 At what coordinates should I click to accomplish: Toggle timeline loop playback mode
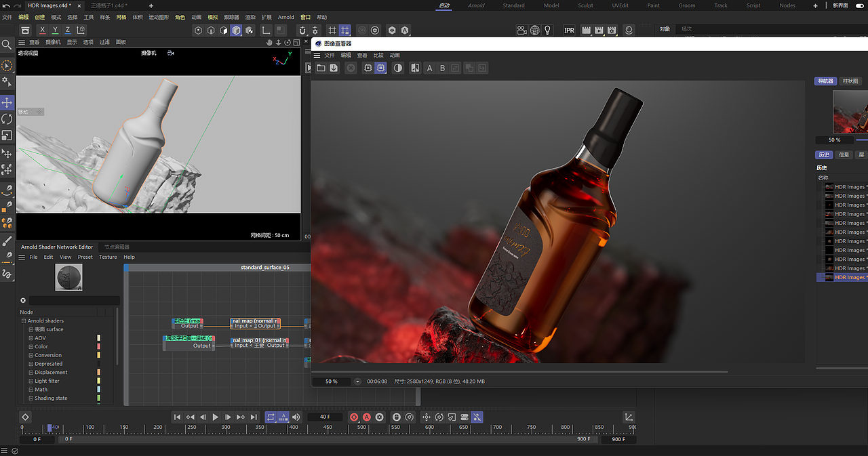pyautogui.click(x=271, y=417)
